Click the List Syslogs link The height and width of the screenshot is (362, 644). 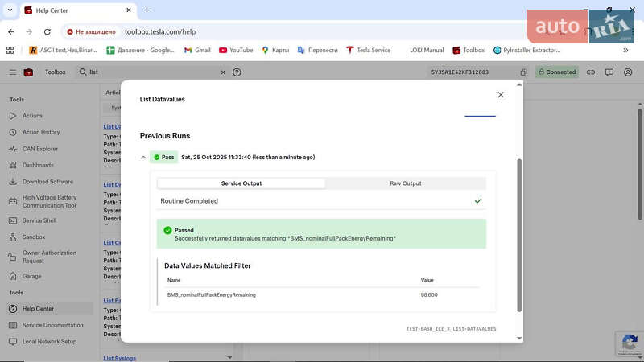click(x=120, y=358)
